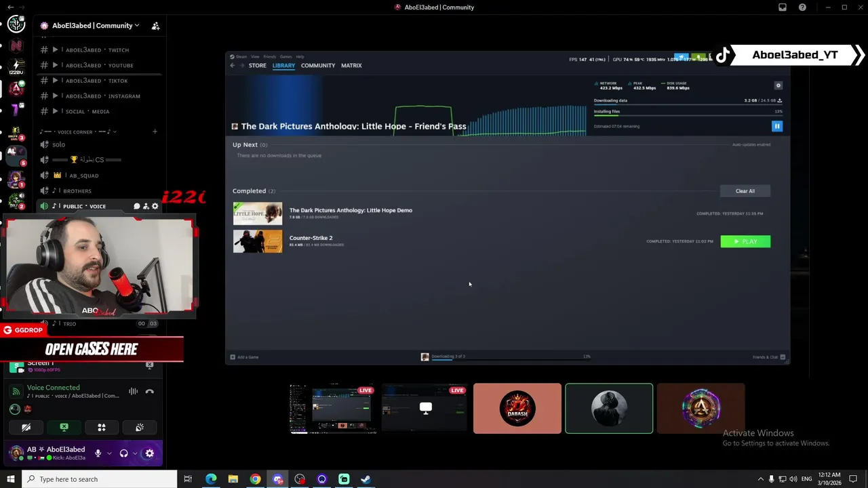Image resolution: width=868 pixels, height=488 pixels.
Task: Expand AboEl3abed Community server menu
Action: 96,26
